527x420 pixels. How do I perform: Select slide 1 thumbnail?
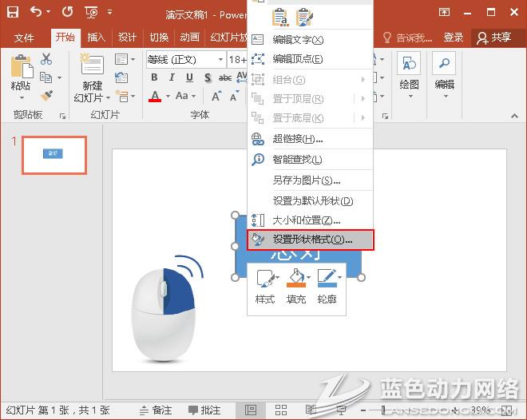click(53, 154)
